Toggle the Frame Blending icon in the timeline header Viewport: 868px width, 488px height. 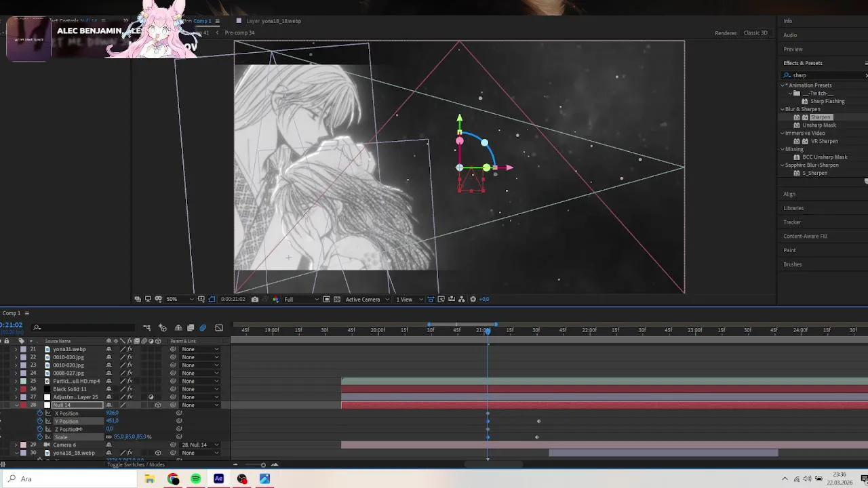click(x=191, y=328)
